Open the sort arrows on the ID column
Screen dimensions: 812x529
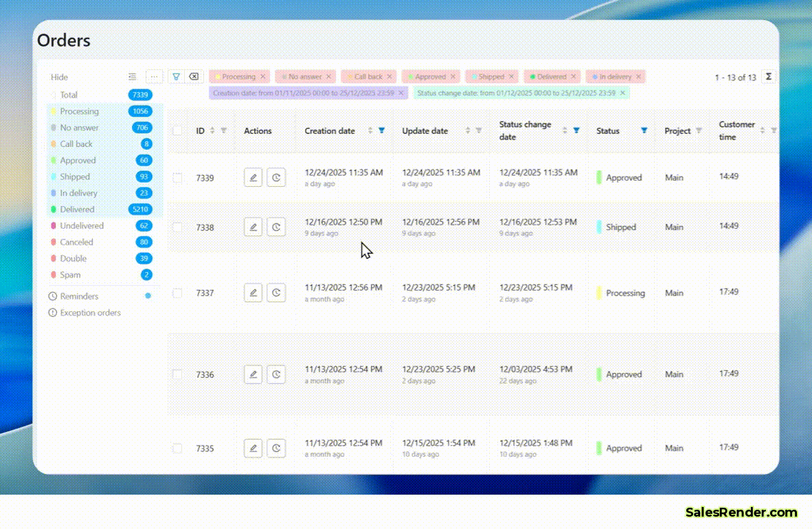[212, 130]
